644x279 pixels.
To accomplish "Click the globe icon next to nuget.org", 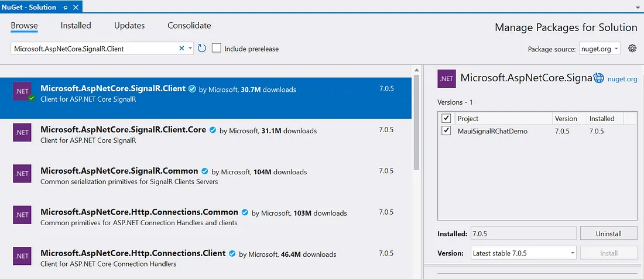I will [x=598, y=78].
